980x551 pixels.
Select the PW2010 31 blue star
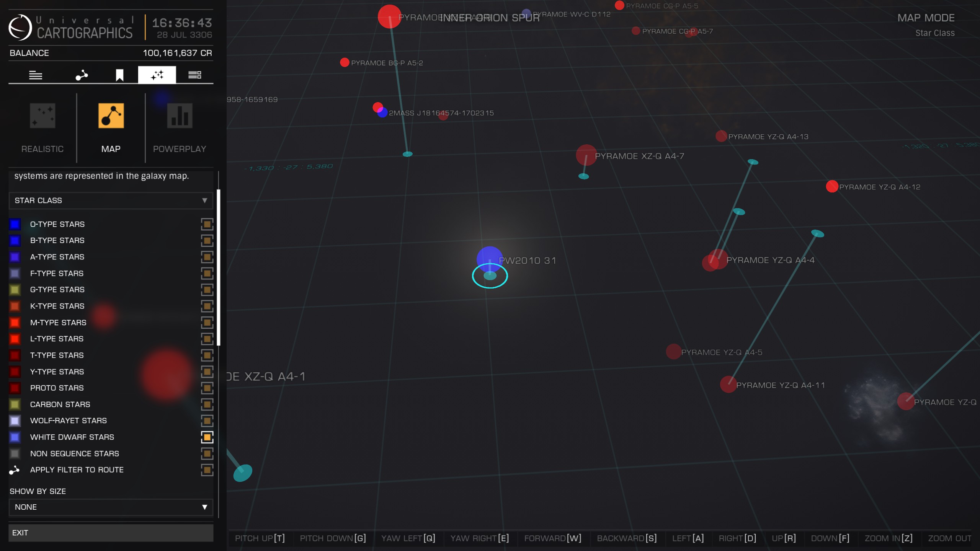490,259
